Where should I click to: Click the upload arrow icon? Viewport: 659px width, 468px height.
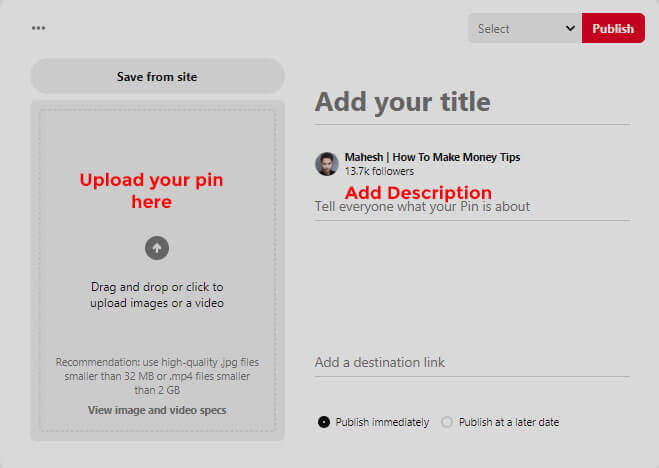click(157, 248)
